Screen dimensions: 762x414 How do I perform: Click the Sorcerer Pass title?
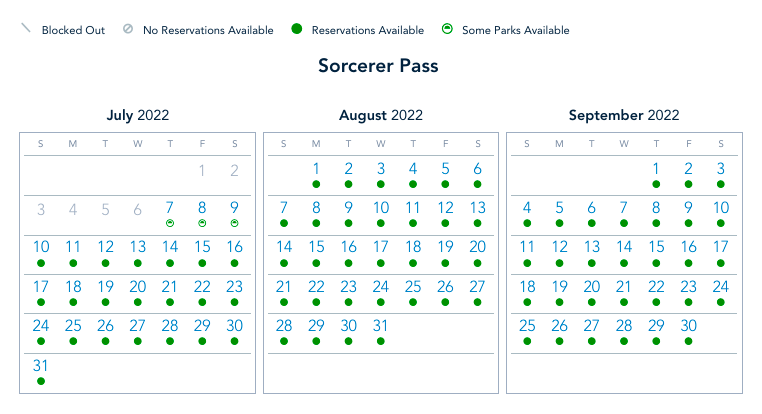[x=378, y=67]
